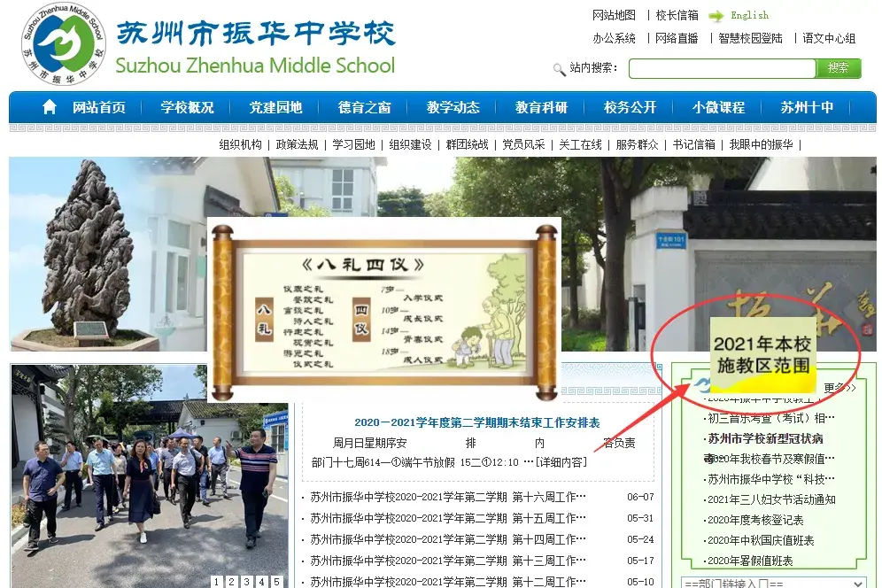Click the 更多>> link in notice panel
Viewport: 882px width, 588px height.
[839, 388]
